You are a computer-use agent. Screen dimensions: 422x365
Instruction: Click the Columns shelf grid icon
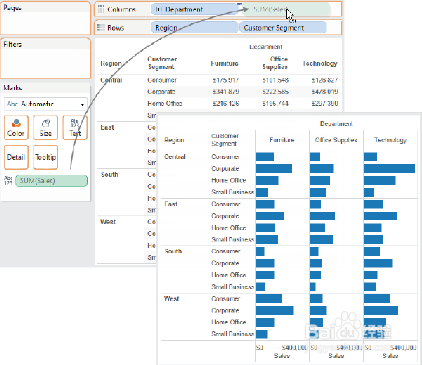click(101, 9)
